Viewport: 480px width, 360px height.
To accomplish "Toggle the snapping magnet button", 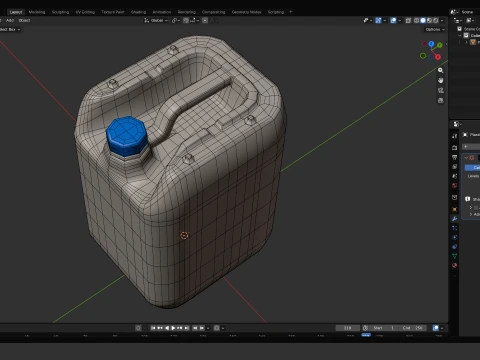I will point(186,20).
